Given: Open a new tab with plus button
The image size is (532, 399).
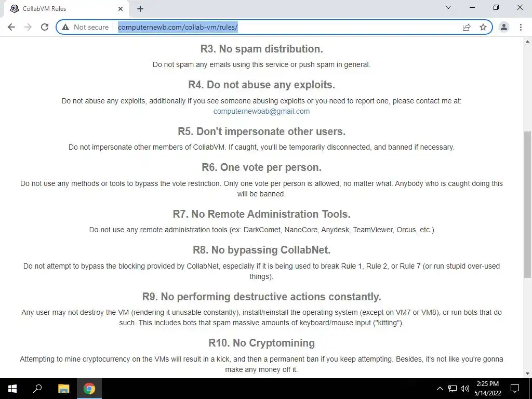Looking at the screenshot, I should pos(140,9).
